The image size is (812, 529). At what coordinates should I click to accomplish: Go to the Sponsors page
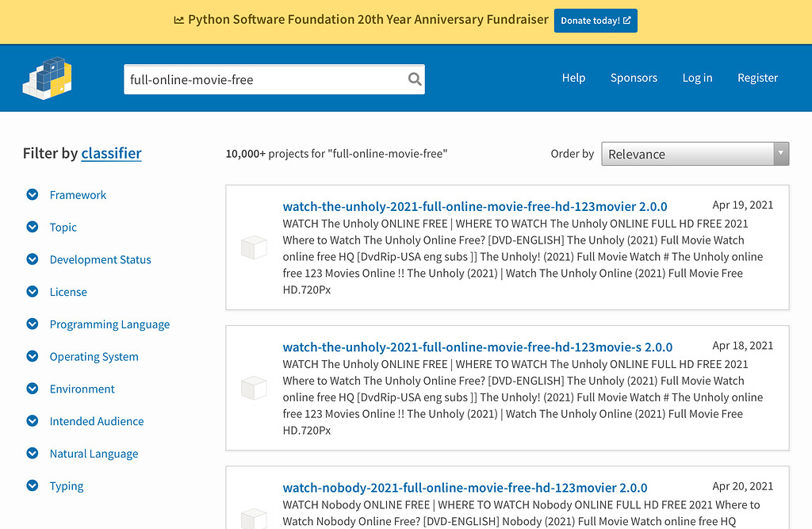click(x=634, y=78)
